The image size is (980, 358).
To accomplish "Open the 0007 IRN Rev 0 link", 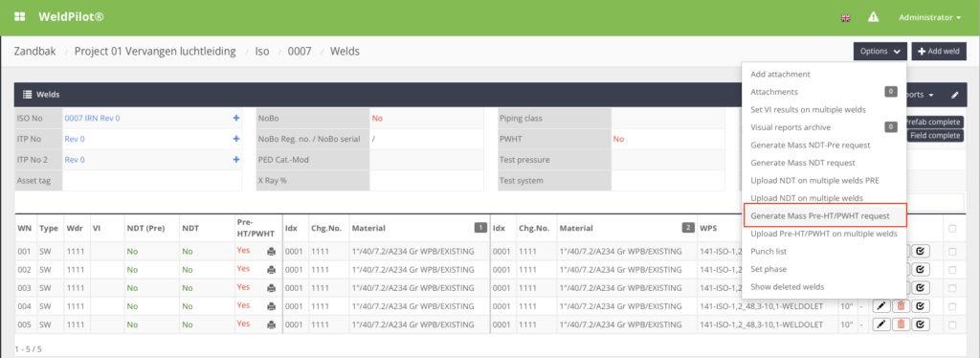I will (x=92, y=118).
